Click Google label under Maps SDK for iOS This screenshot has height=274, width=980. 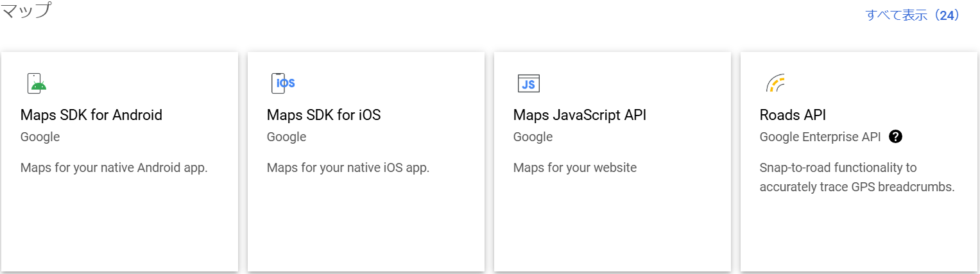(286, 137)
